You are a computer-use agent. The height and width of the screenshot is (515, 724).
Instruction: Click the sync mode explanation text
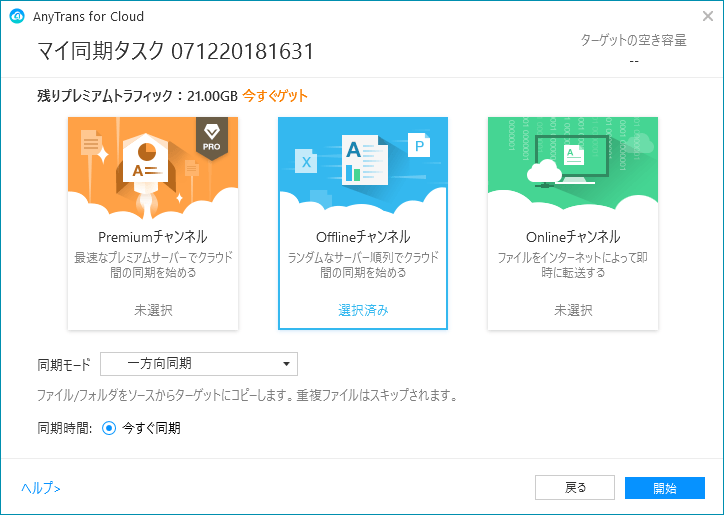[x=247, y=395]
